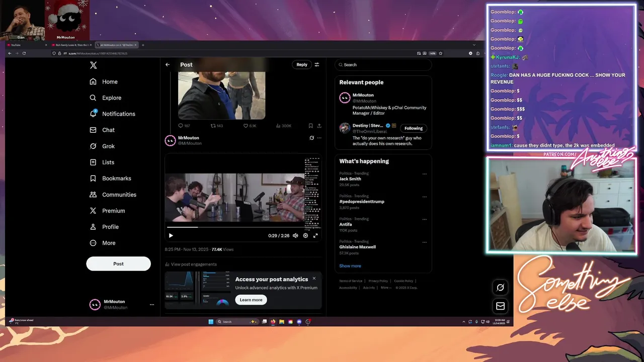Open account menu dots beside MrMouton
This screenshot has height=362, width=644.
click(152, 305)
